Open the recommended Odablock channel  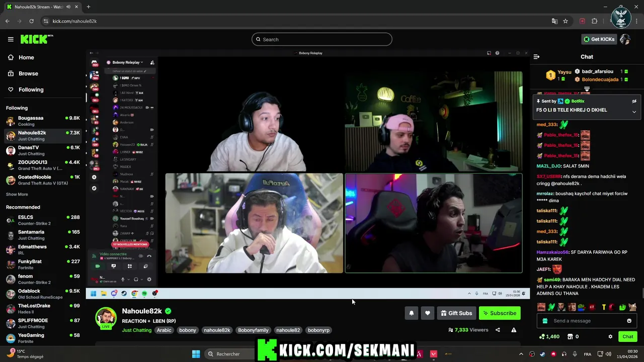pos(43,294)
